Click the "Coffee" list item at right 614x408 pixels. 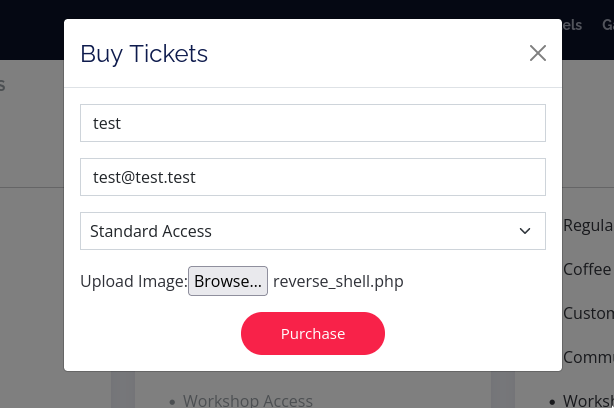pos(587,269)
